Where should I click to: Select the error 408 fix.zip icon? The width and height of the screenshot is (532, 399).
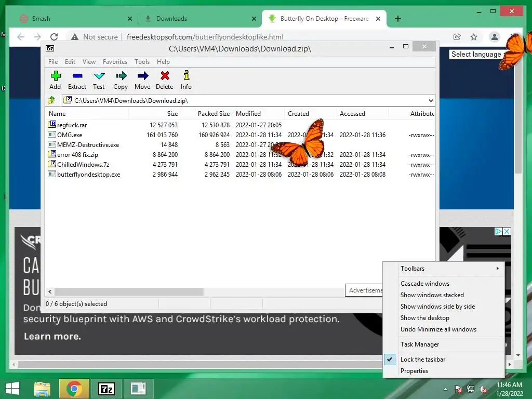pyautogui.click(x=52, y=154)
